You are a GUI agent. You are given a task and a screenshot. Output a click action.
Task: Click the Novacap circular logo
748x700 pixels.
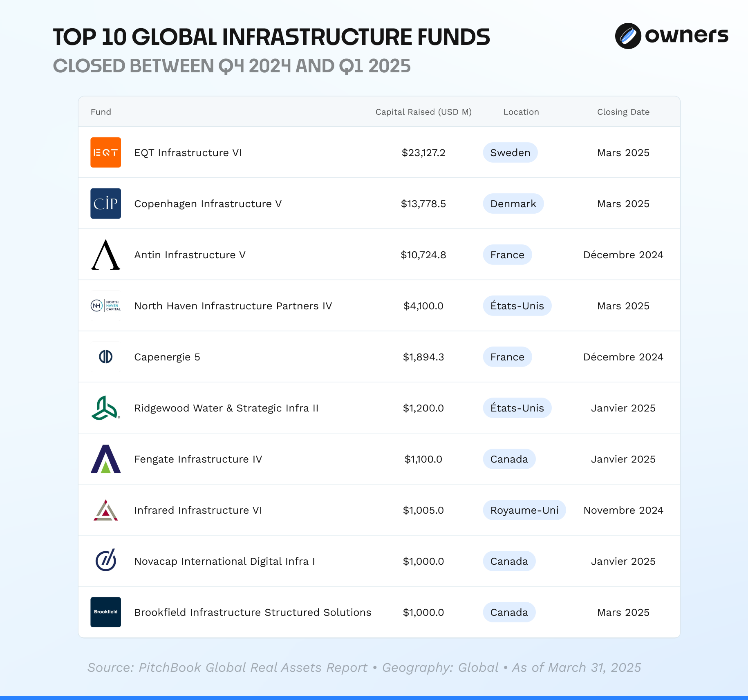pos(105,560)
